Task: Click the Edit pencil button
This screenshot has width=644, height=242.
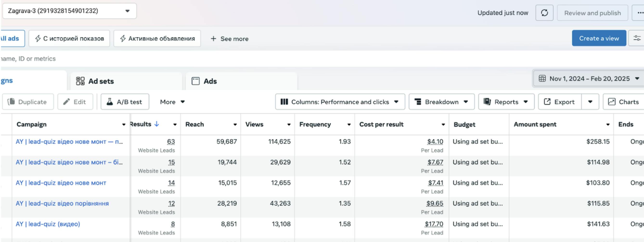Action: [x=75, y=102]
